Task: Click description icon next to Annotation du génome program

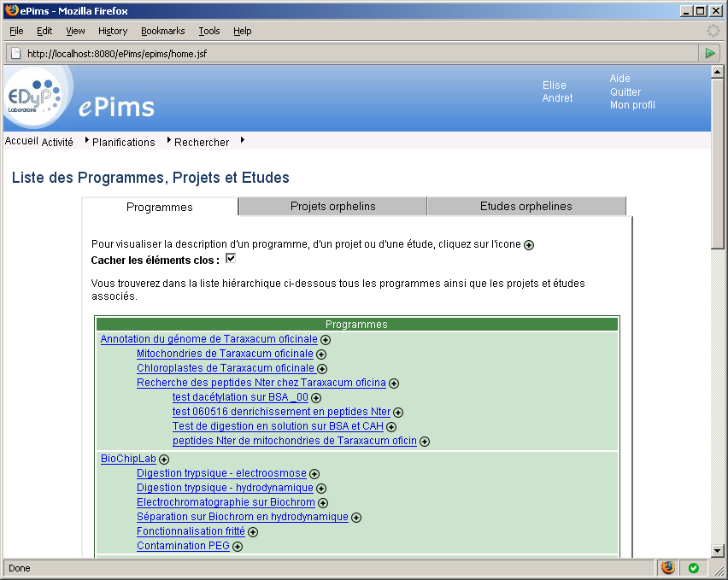Action: click(x=325, y=339)
